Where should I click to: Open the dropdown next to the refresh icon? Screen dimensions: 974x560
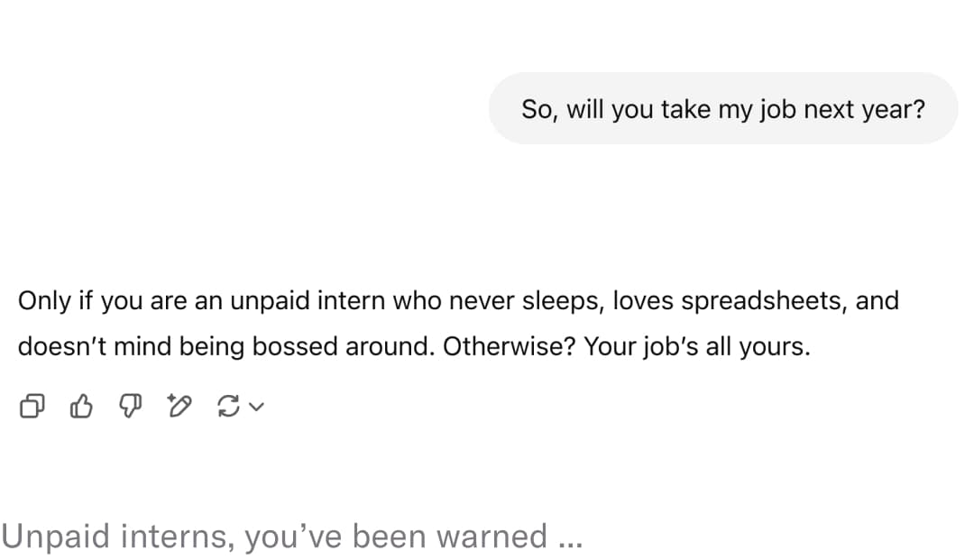coord(255,407)
